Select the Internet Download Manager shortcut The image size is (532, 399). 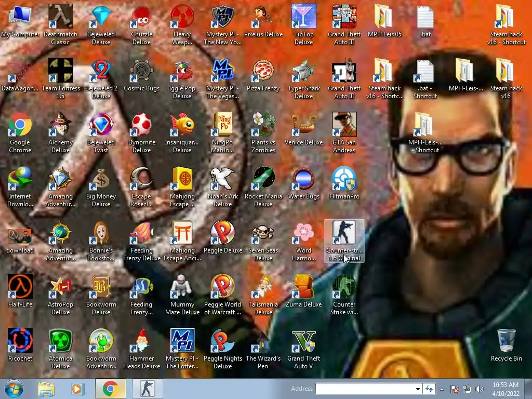click(20, 187)
